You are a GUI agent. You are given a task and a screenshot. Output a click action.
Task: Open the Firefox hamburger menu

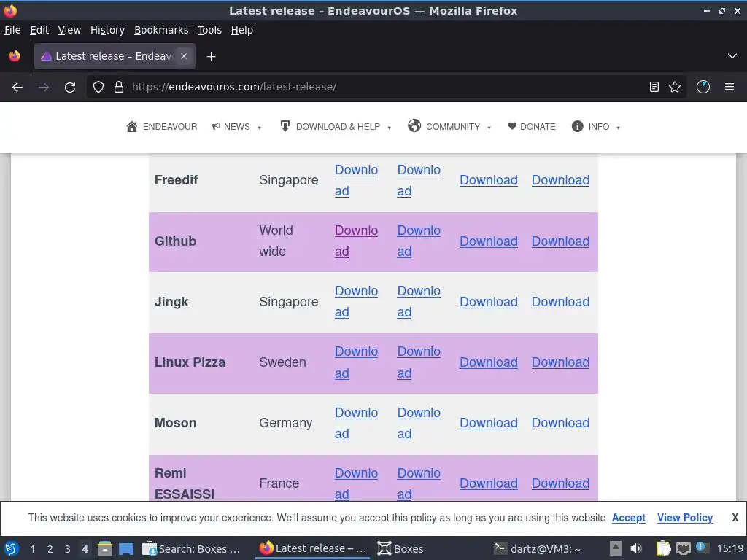click(x=729, y=87)
